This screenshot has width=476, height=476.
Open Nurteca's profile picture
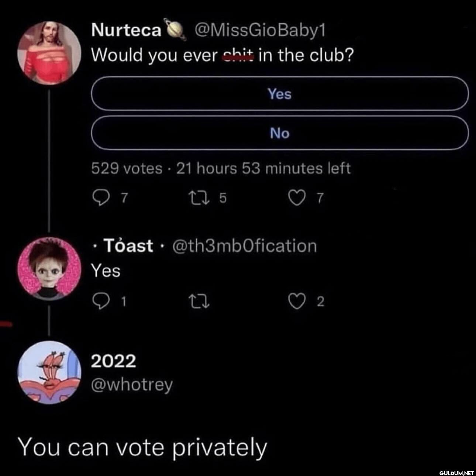click(x=49, y=51)
